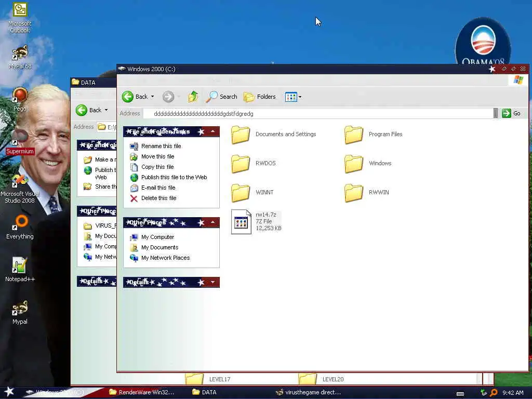Open Microsoft Outlook desktop icon
The image size is (532, 399).
(x=20, y=18)
